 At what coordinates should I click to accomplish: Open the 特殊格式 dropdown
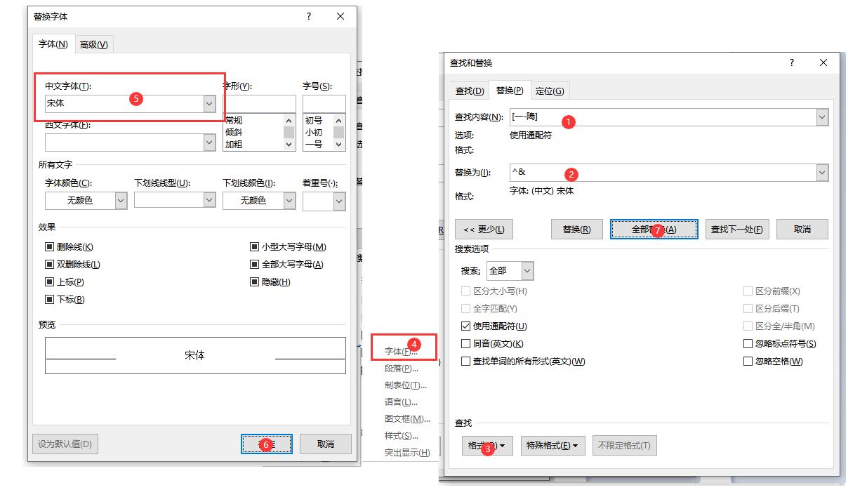point(552,445)
